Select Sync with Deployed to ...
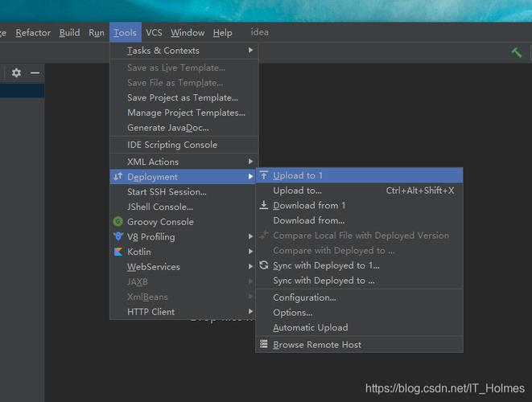 click(359, 281)
